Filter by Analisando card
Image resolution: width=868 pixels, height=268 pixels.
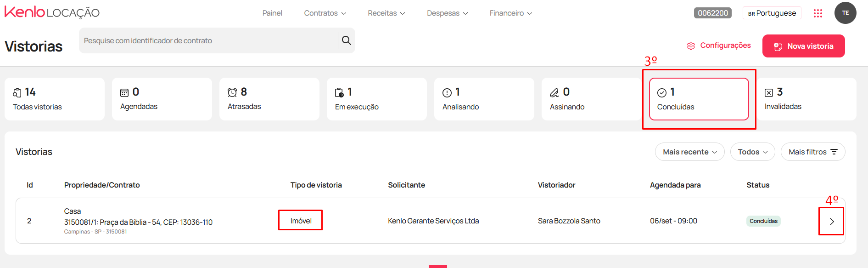[x=484, y=99]
